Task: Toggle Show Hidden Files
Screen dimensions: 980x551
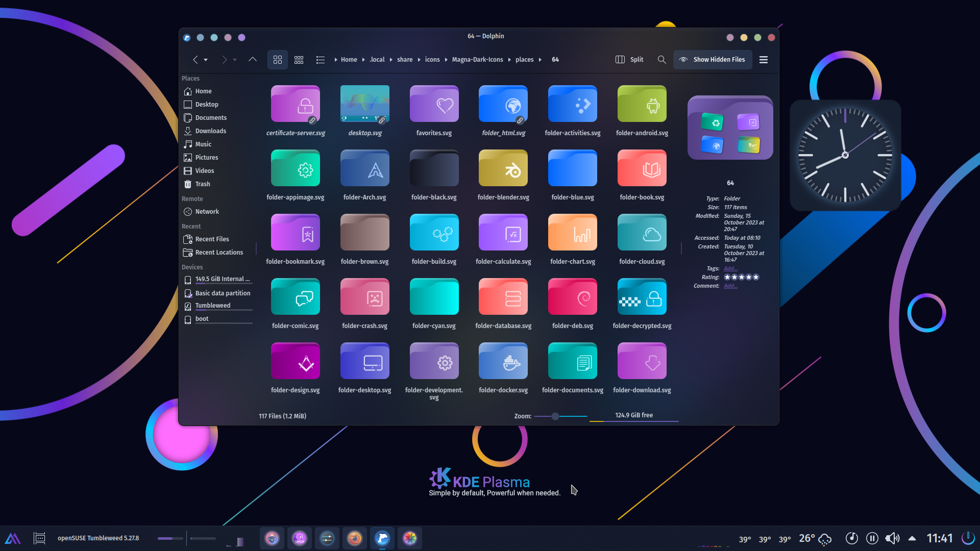Action: point(713,60)
